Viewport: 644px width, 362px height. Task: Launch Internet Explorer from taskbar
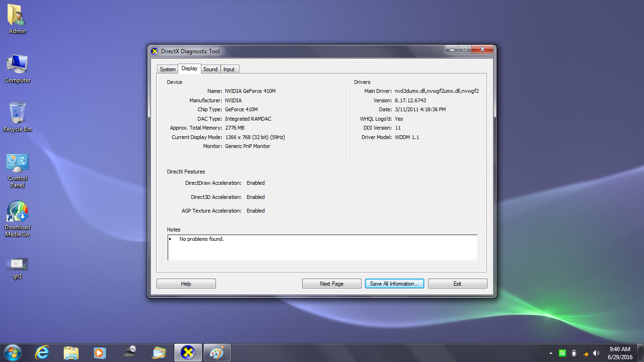tap(42, 352)
